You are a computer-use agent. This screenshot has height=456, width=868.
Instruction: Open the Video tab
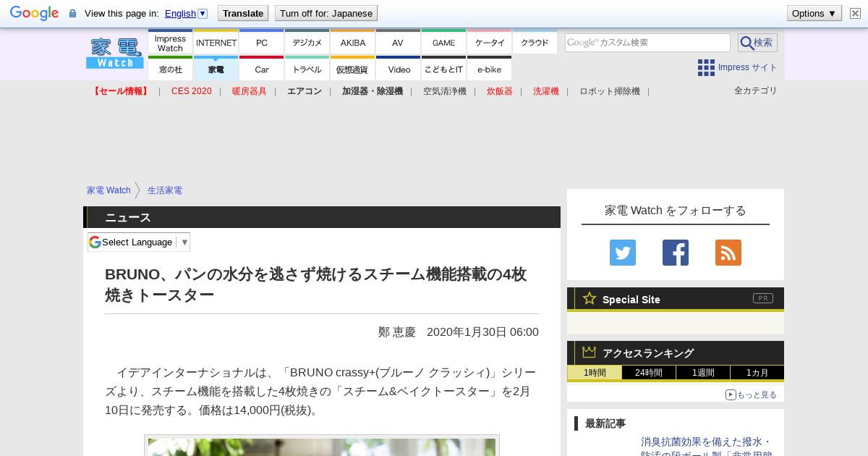pos(398,69)
